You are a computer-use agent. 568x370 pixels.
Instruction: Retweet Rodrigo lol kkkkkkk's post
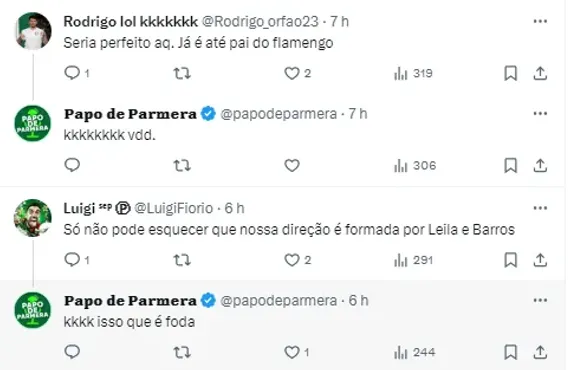[x=181, y=74]
